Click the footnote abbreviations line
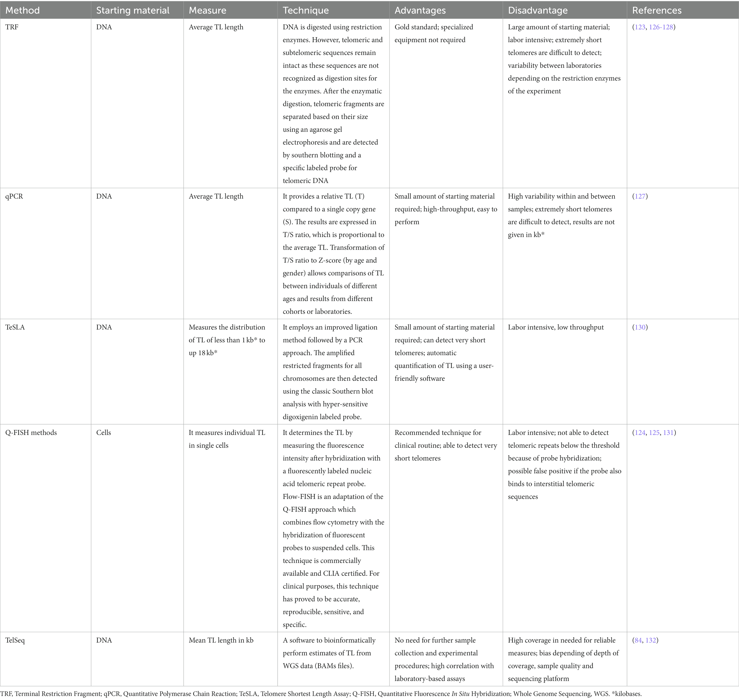The width and height of the screenshot is (739, 700). point(321,694)
